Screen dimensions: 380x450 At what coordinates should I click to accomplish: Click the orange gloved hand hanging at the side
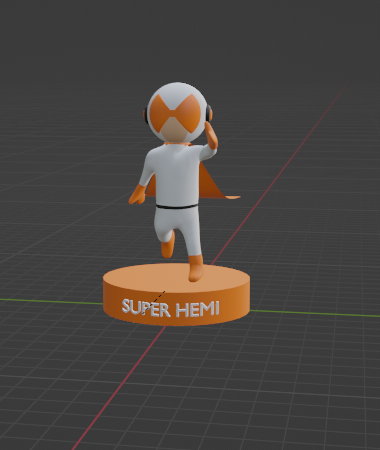(x=137, y=195)
